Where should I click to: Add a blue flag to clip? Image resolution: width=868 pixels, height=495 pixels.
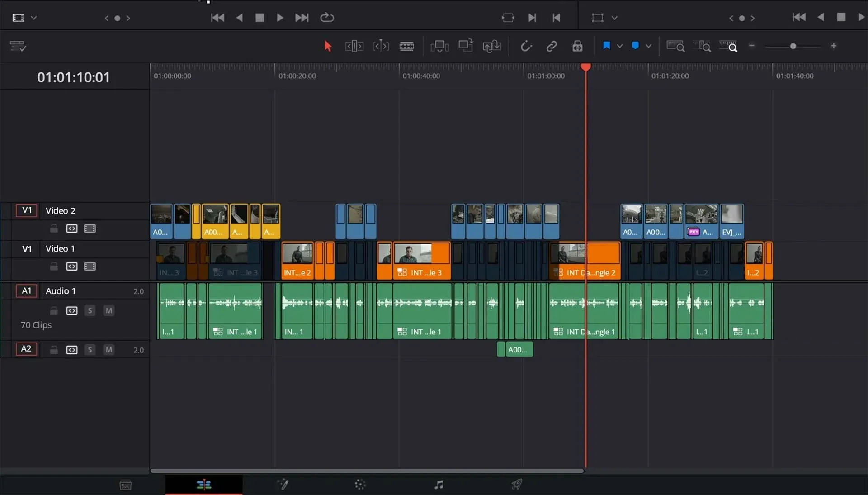pyautogui.click(x=607, y=46)
